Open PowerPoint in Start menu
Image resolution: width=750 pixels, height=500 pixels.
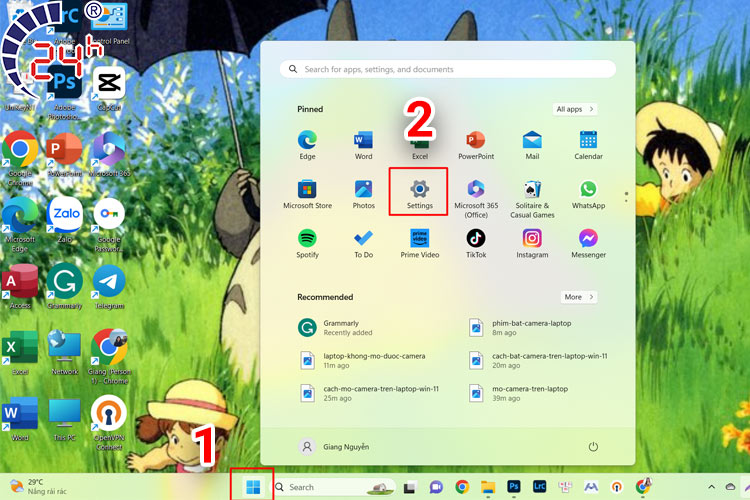476,144
